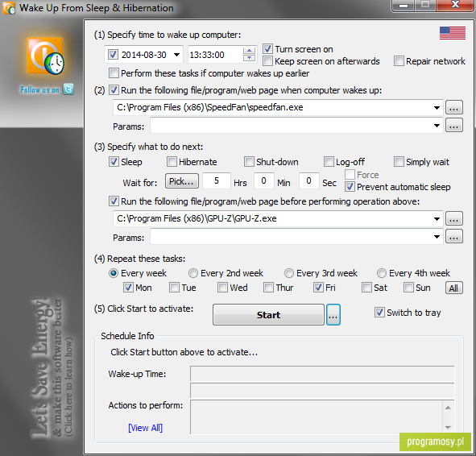Open extra options button beside Start
The height and width of the screenshot is (456, 476).
(x=333, y=315)
